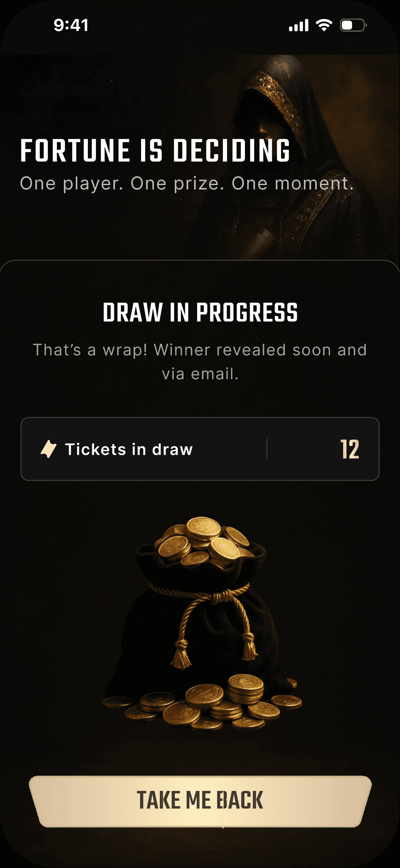Tap the ticket count number 12

(x=349, y=449)
